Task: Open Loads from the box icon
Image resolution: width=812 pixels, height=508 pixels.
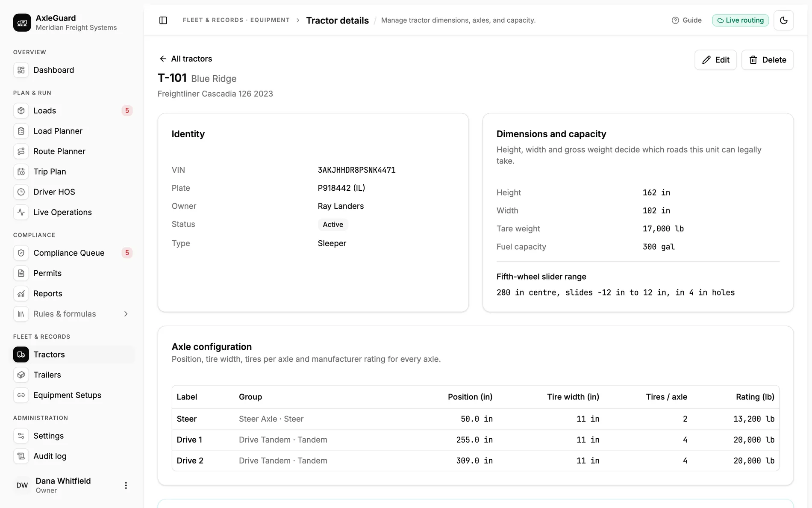Action: coord(21,111)
